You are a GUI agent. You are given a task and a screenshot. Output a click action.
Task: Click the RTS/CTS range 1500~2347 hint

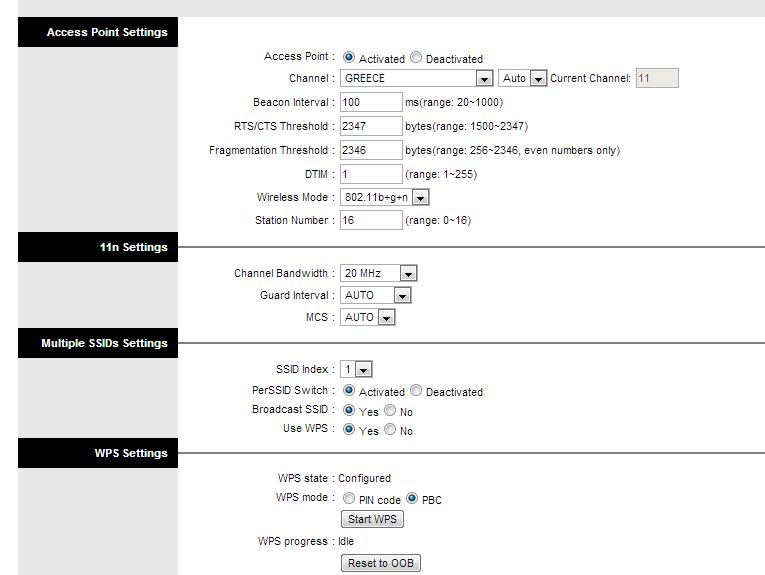click(x=466, y=126)
